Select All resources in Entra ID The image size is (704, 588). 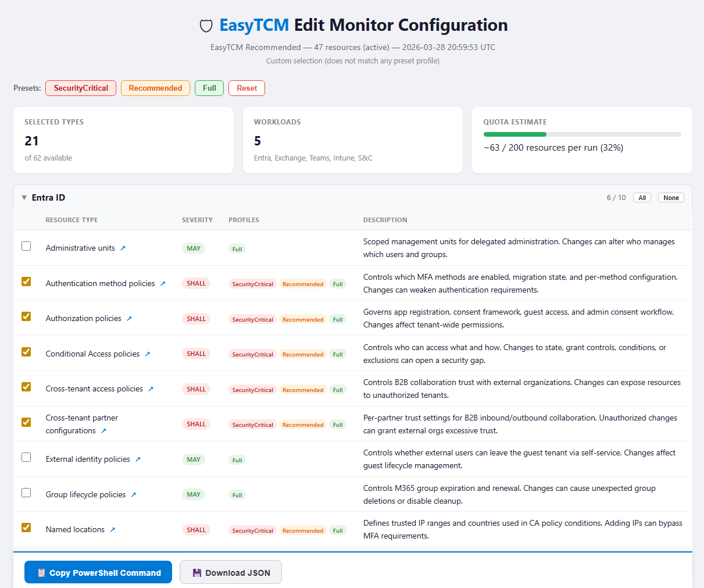pyautogui.click(x=642, y=197)
